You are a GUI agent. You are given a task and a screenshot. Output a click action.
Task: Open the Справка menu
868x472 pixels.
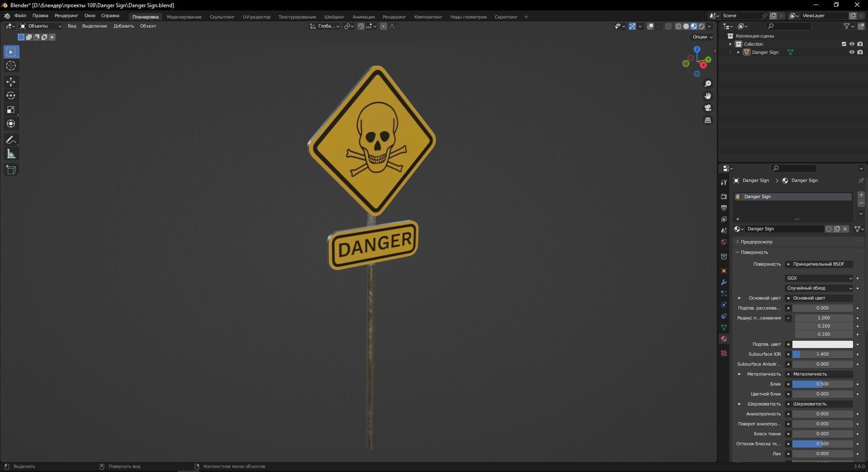pyautogui.click(x=110, y=16)
